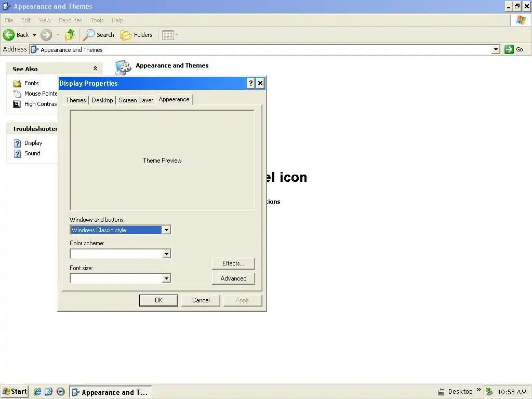
Task: Click the system tray network icon
Action: [x=489, y=392]
